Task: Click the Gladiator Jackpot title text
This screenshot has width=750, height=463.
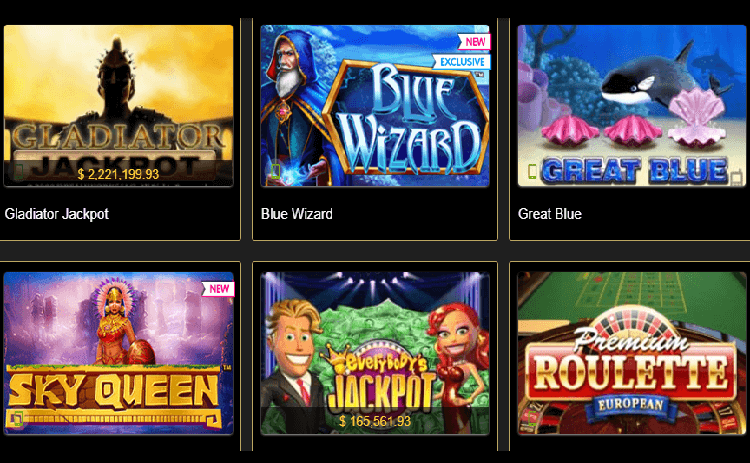Action: 57,214
